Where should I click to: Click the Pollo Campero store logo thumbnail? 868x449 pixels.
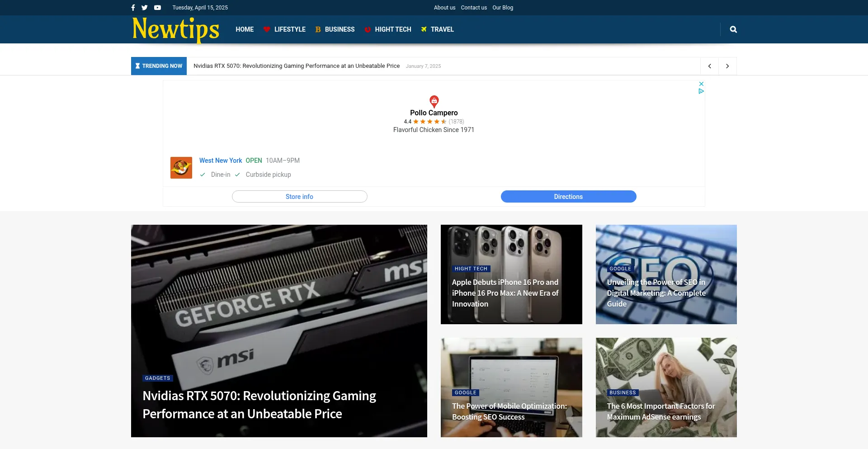(181, 168)
